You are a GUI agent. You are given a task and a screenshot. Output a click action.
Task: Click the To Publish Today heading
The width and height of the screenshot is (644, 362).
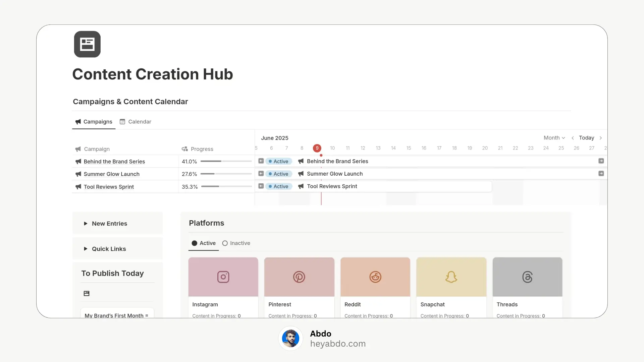pyautogui.click(x=112, y=273)
